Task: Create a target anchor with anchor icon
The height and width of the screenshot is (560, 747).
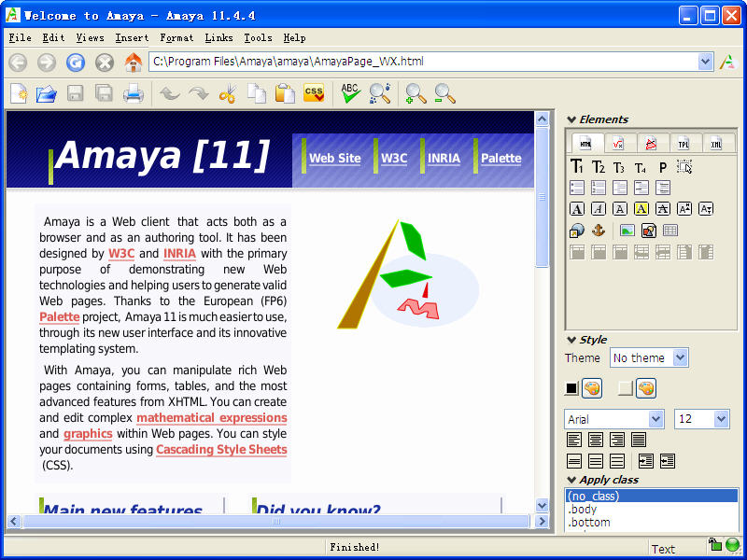Action: pyautogui.click(x=599, y=231)
